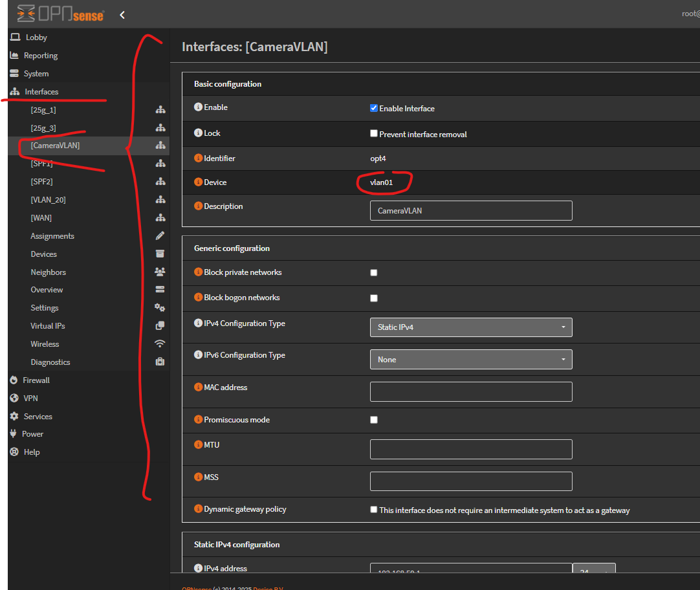The width and height of the screenshot is (700, 590).
Task: Select the pencil icon next to Assignments
Action: pyautogui.click(x=160, y=235)
